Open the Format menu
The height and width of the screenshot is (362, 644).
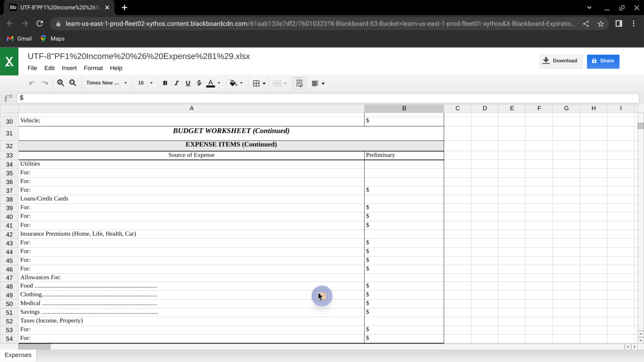click(93, 68)
